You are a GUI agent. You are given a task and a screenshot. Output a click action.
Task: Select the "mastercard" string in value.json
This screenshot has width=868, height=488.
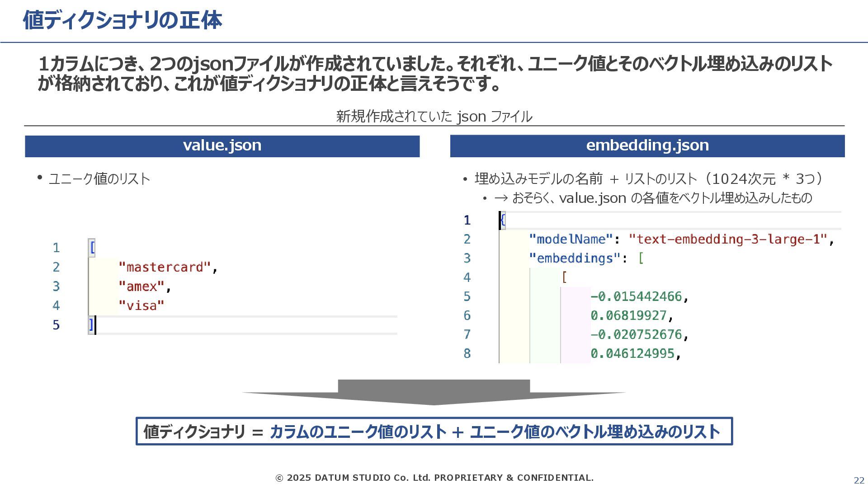click(x=165, y=267)
